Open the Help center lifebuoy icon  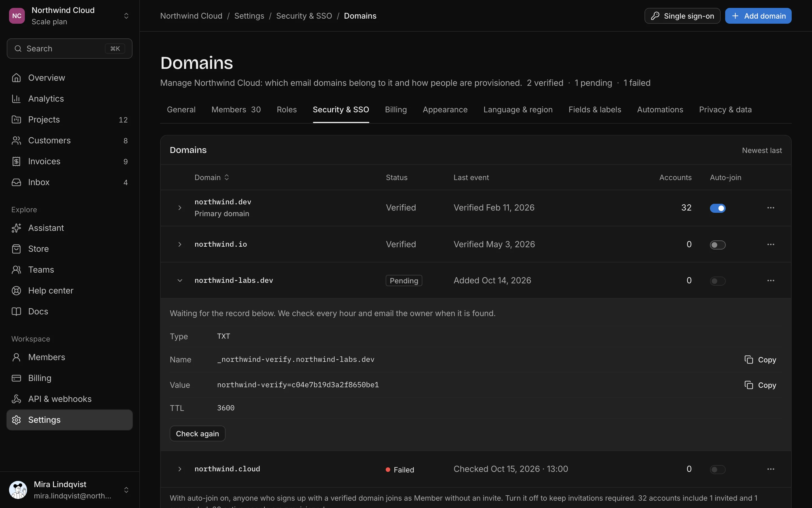[x=16, y=290]
